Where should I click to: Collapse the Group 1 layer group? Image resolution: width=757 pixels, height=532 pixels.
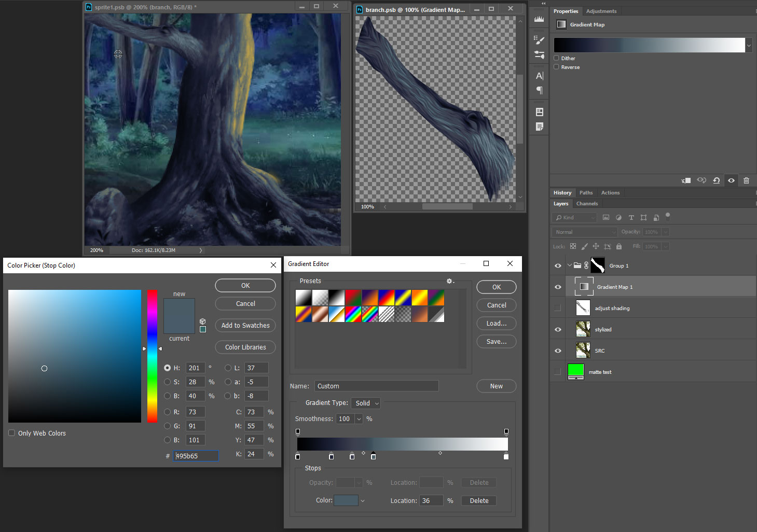point(569,265)
